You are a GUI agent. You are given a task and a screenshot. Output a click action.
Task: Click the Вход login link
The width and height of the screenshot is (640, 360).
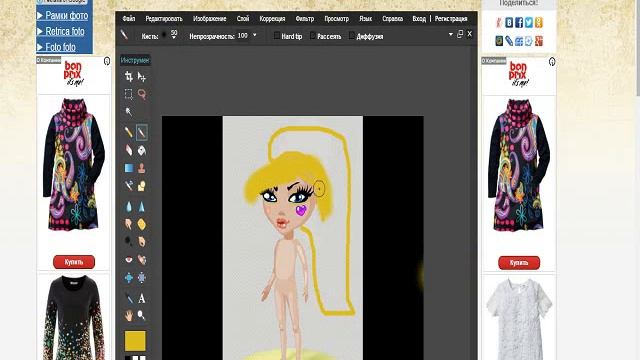pyautogui.click(x=419, y=19)
